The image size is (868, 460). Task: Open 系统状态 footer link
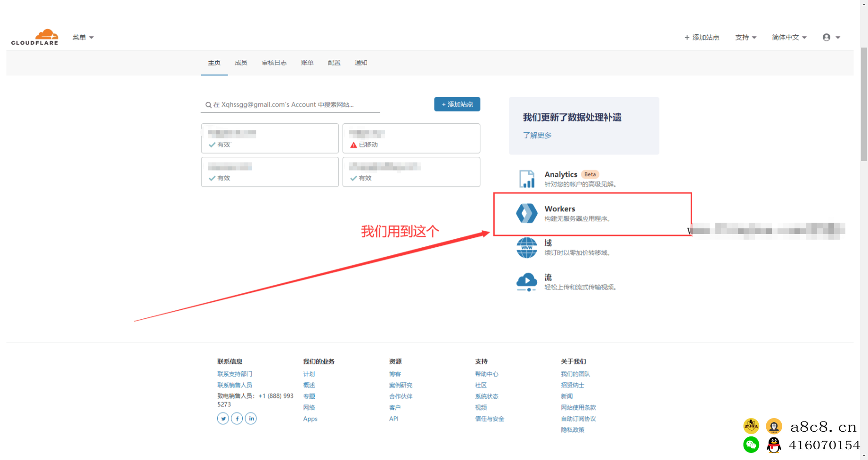click(487, 396)
